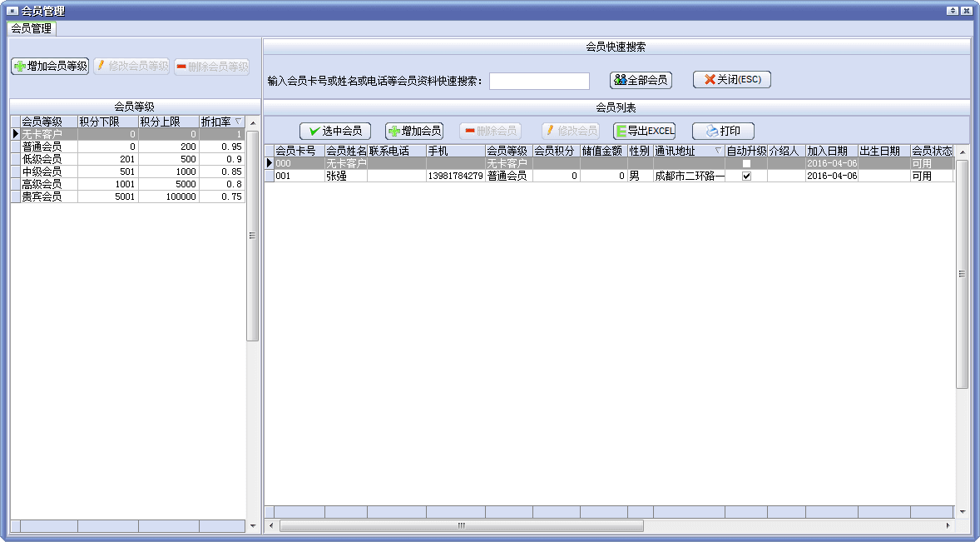Click the window icon in the title bar
Viewport: 980px width, 542px height.
tap(12, 11)
